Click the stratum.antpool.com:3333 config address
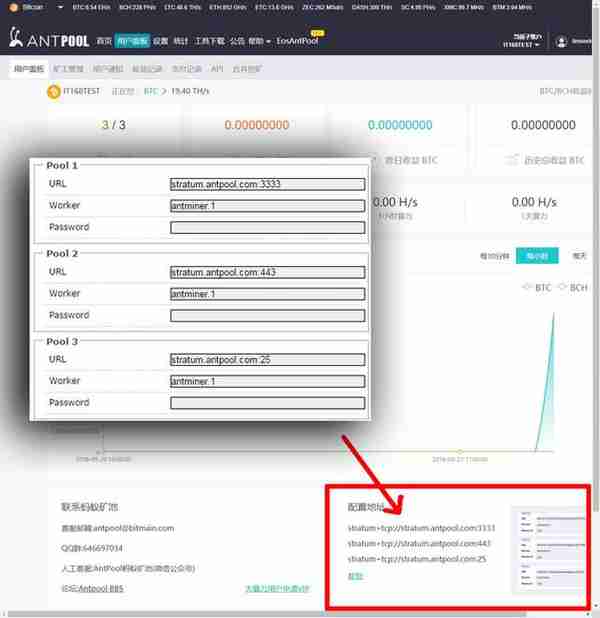The width and height of the screenshot is (600, 618). click(421, 528)
